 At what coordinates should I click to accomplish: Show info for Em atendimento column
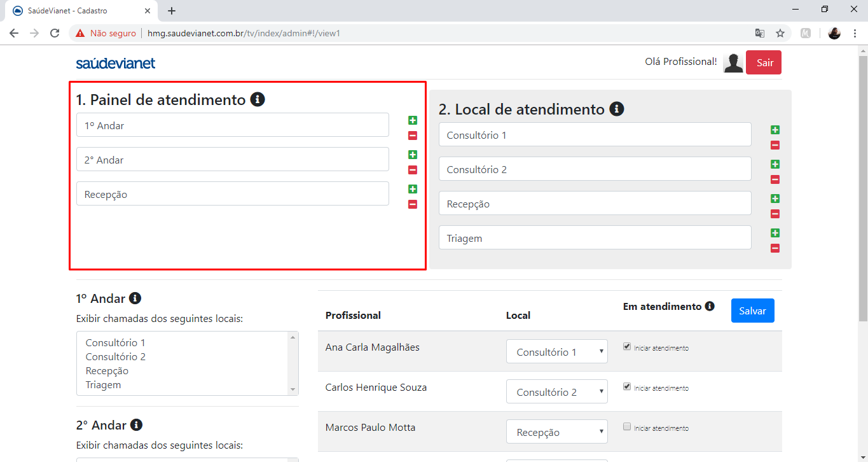[x=710, y=306]
